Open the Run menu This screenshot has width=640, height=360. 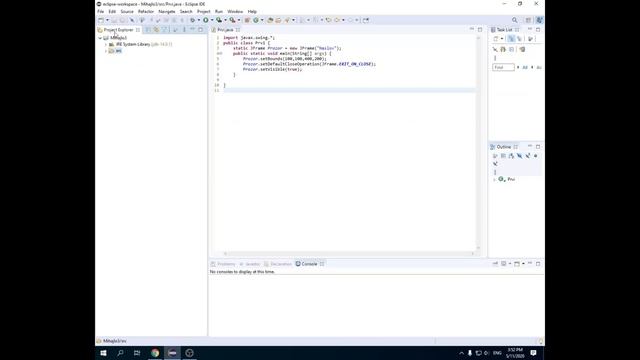tap(219, 11)
